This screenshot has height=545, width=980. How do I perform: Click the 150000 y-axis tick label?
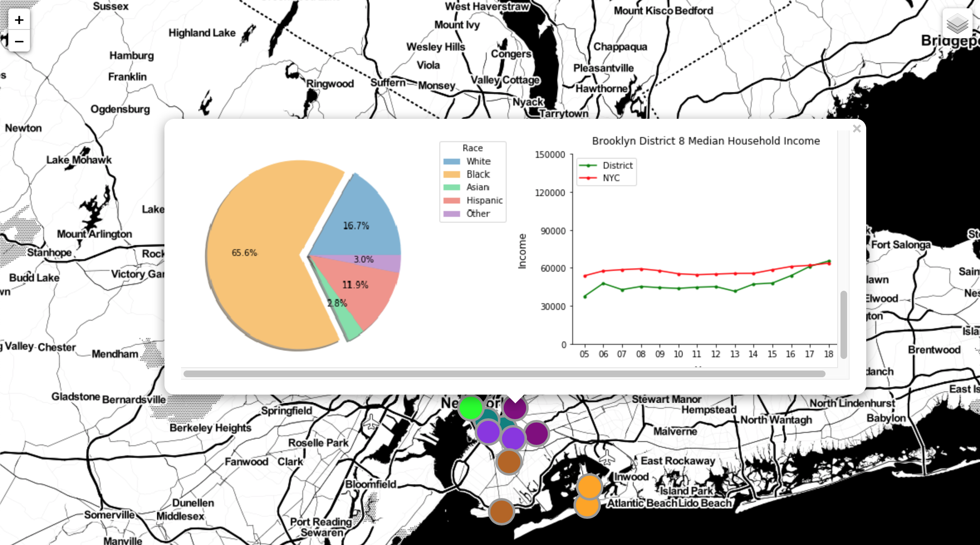coord(550,155)
